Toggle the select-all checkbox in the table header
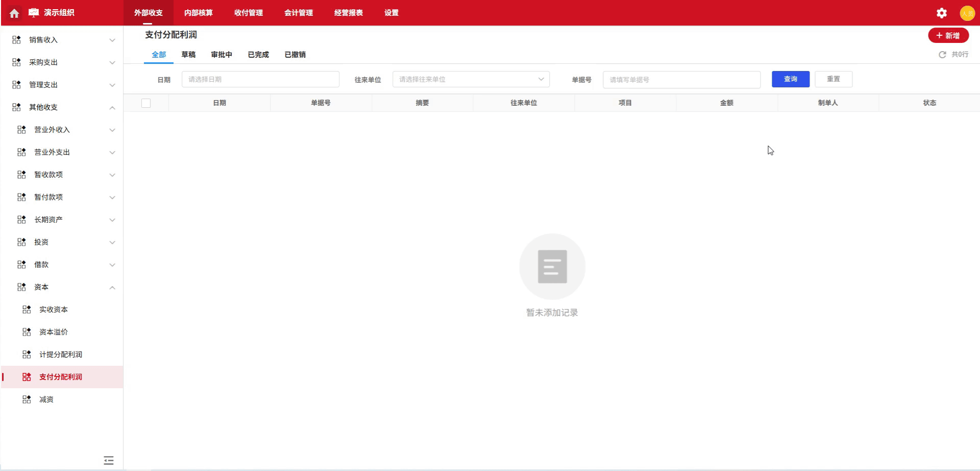 (146, 103)
